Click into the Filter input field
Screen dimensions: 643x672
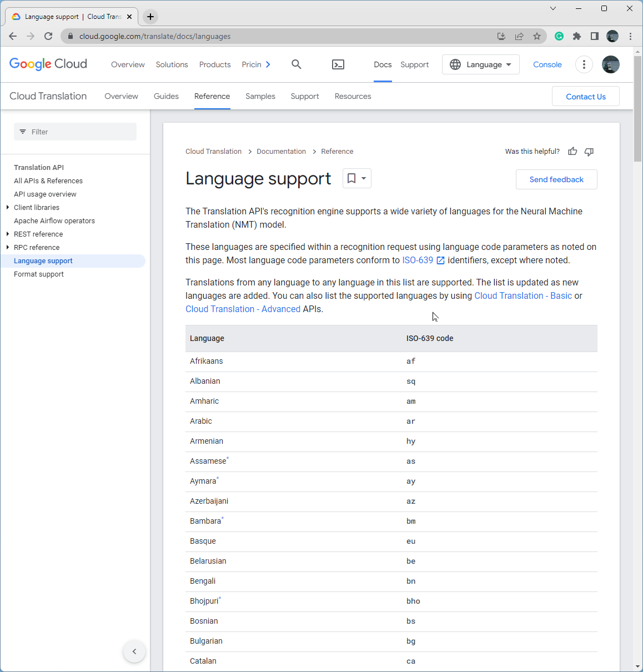(x=75, y=132)
